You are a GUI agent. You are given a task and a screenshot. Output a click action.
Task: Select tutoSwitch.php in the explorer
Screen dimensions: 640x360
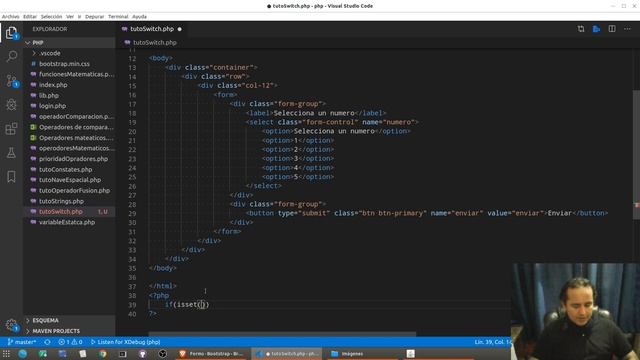(69, 211)
